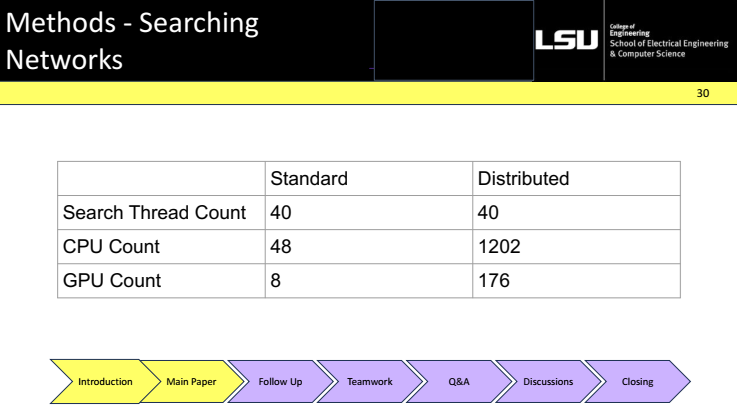Open the Teamwork section arrow

[x=369, y=381]
